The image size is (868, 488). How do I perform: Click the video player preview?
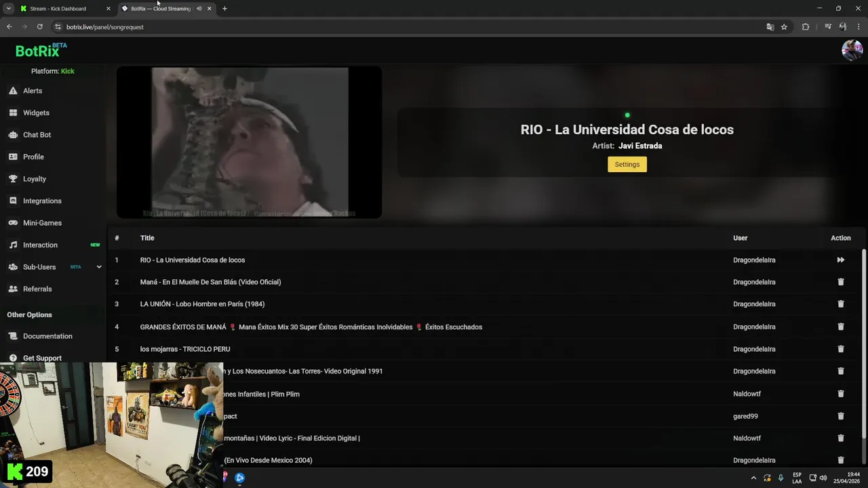pos(250,142)
